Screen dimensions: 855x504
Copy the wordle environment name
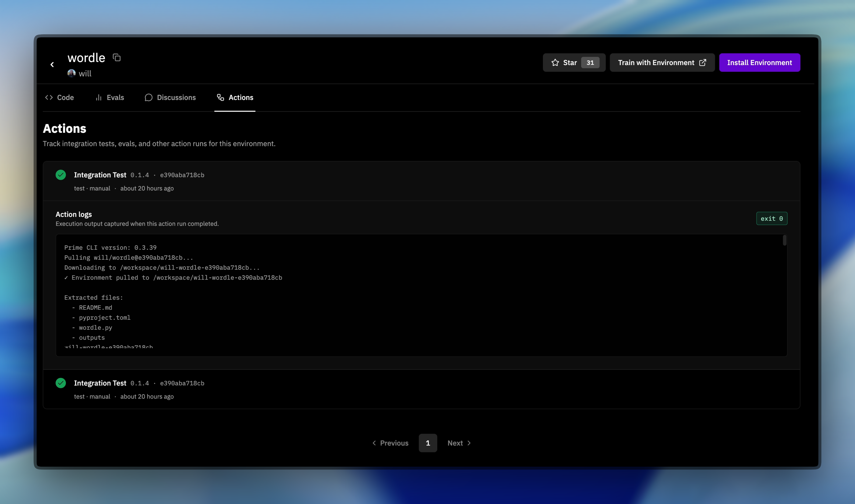point(116,58)
